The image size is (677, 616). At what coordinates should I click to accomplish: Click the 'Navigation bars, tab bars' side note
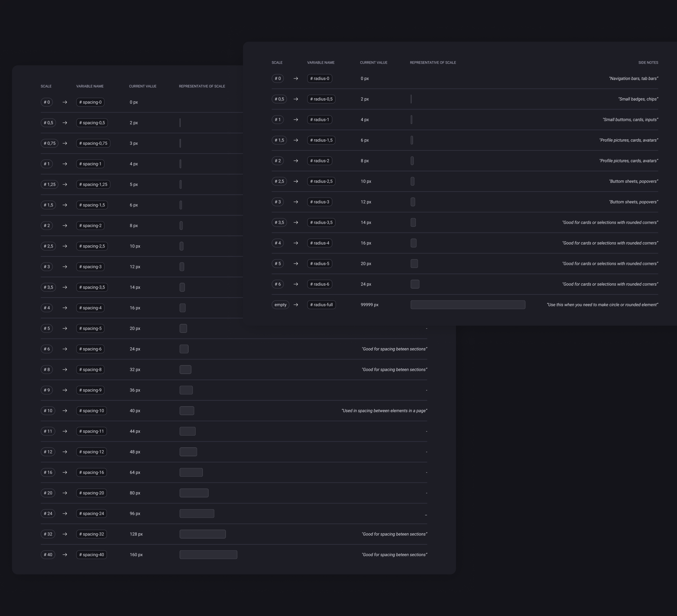point(633,78)
